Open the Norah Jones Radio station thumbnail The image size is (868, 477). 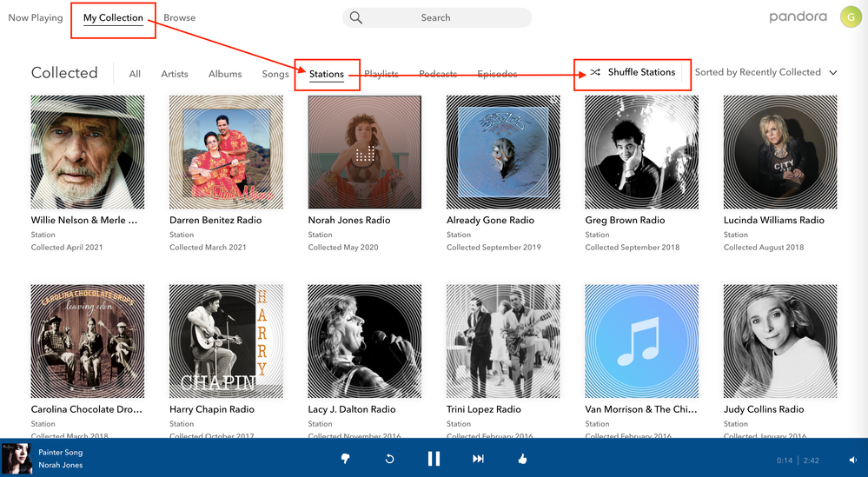365,152
